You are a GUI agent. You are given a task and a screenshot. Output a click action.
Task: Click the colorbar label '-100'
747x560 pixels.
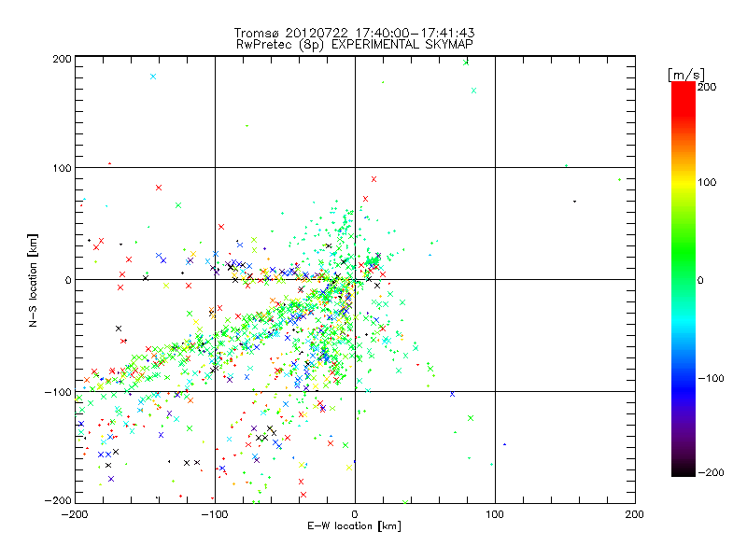[x=711, y=378]
